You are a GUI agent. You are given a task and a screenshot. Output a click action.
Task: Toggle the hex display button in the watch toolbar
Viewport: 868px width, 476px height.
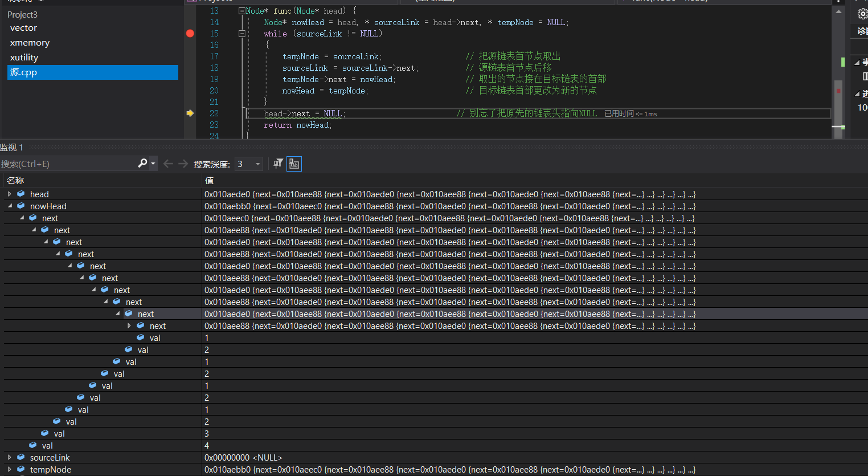(x=294, y=164)
